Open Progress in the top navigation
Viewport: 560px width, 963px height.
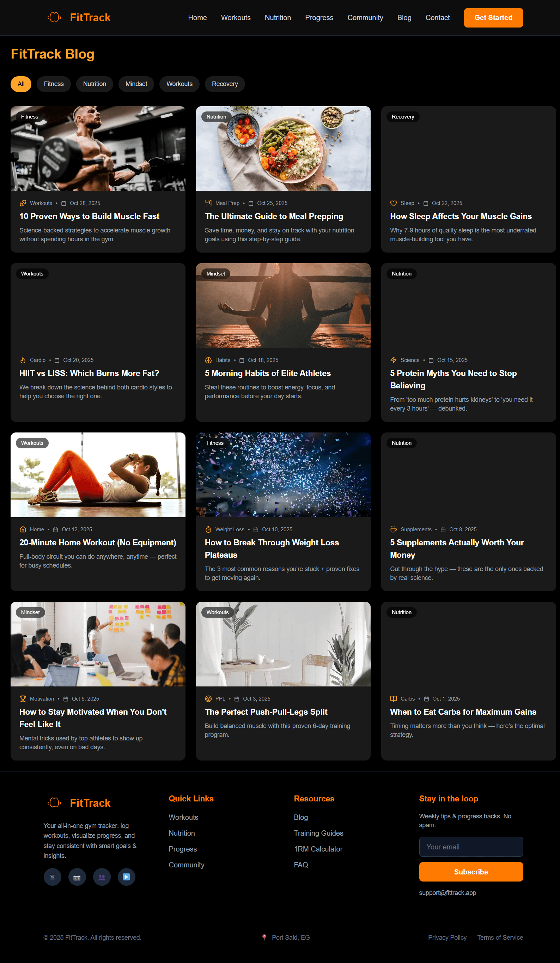(x=319, y=18)
